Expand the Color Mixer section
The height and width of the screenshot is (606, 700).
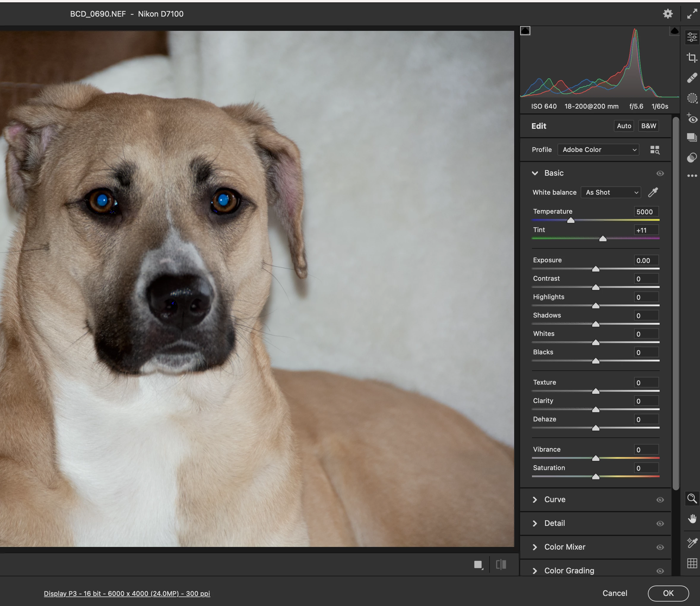[x=564, y=547]
